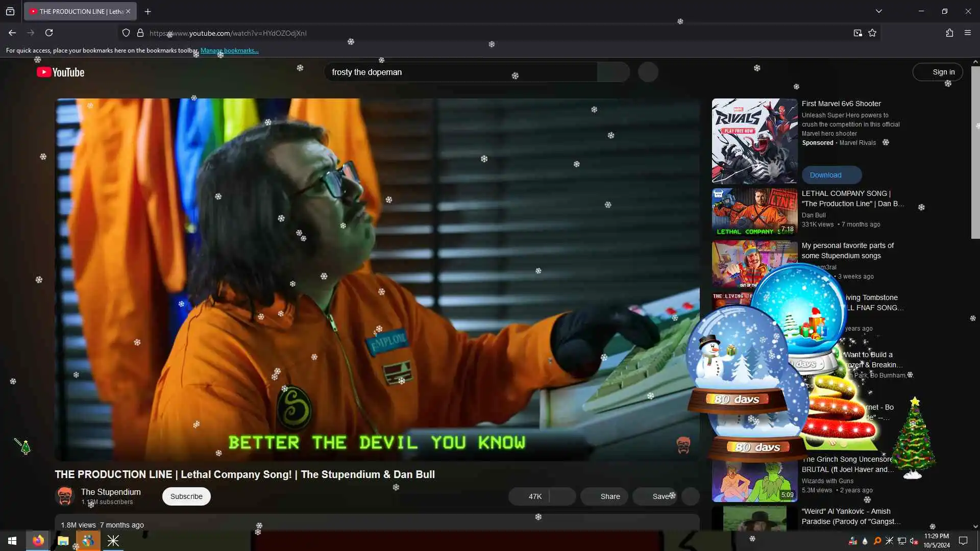Unmute the system volume tray icon
Screen dimensions: 980x551
[x=914, y=541]
